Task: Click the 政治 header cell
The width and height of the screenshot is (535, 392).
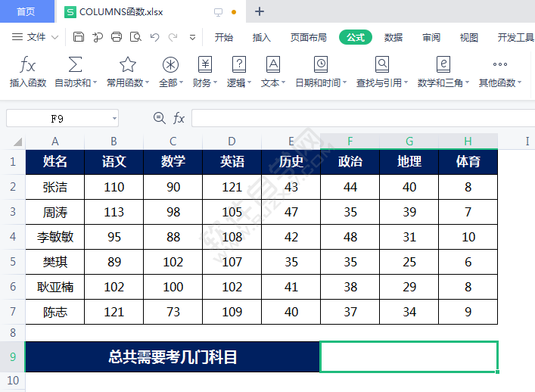Action: [350, 162]
